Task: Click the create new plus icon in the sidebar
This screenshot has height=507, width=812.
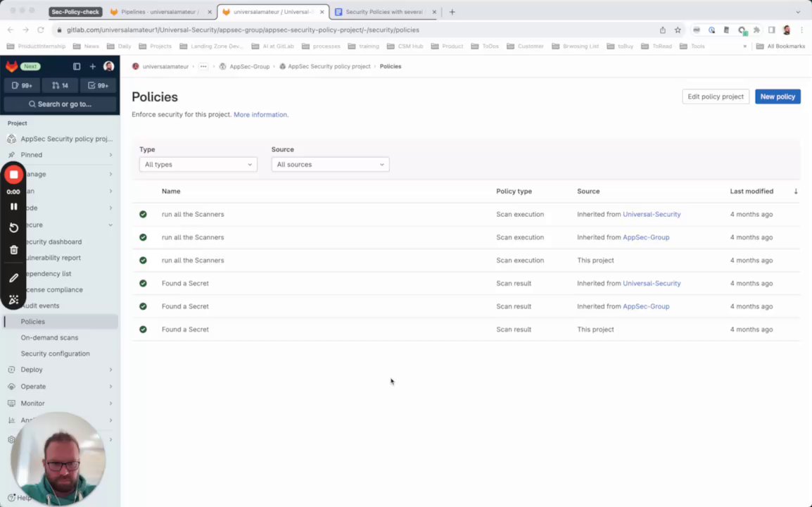Action: pos(93,66)
